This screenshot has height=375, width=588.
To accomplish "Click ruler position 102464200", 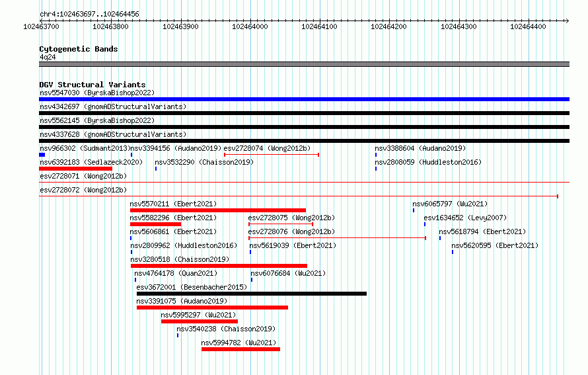I will pos(389,26).
